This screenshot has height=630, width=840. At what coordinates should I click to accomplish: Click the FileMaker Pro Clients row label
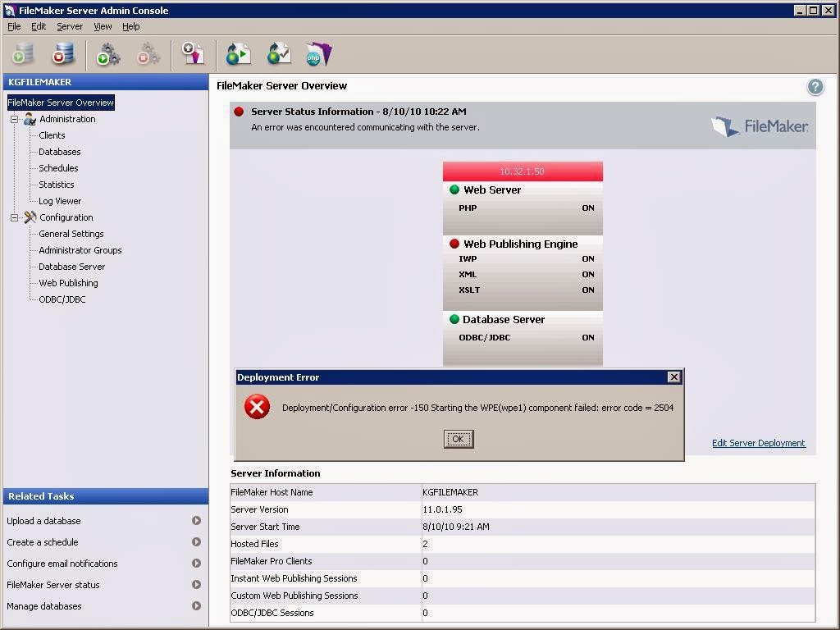tap(271, 561)
